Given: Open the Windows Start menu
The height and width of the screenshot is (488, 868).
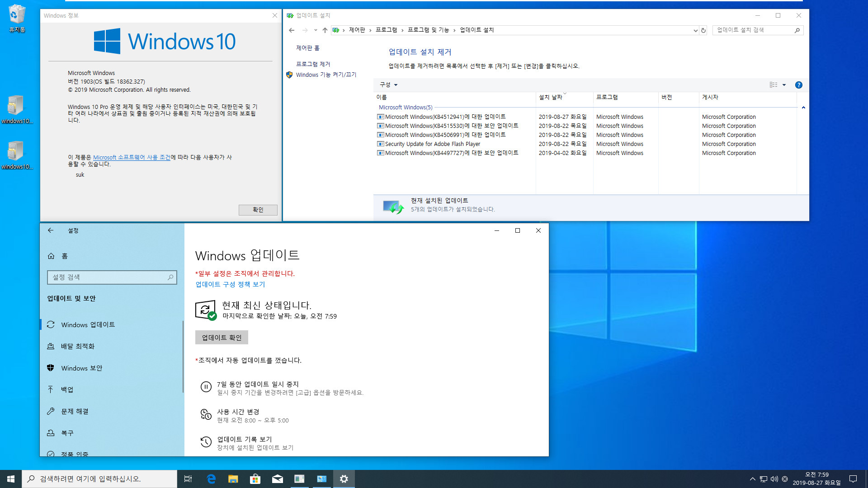Looking at the screenshot, I should [x=11, y=479].
